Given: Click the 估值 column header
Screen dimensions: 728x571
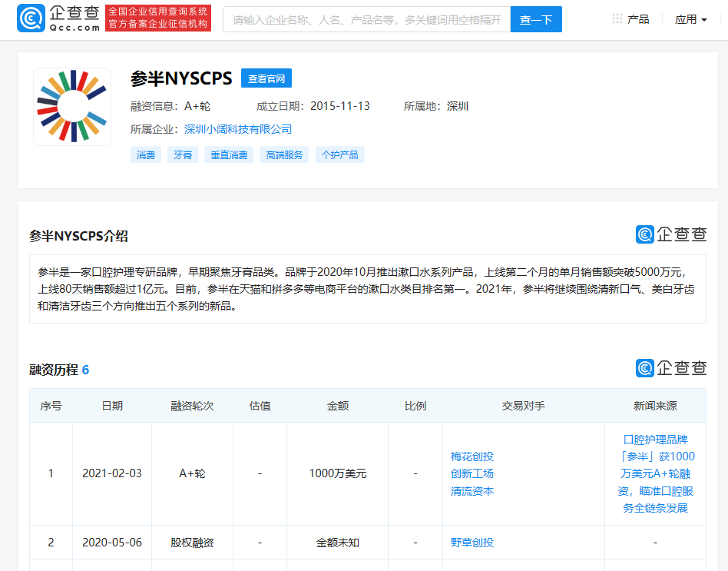Looking at the screenshot, I should (260, 406).
